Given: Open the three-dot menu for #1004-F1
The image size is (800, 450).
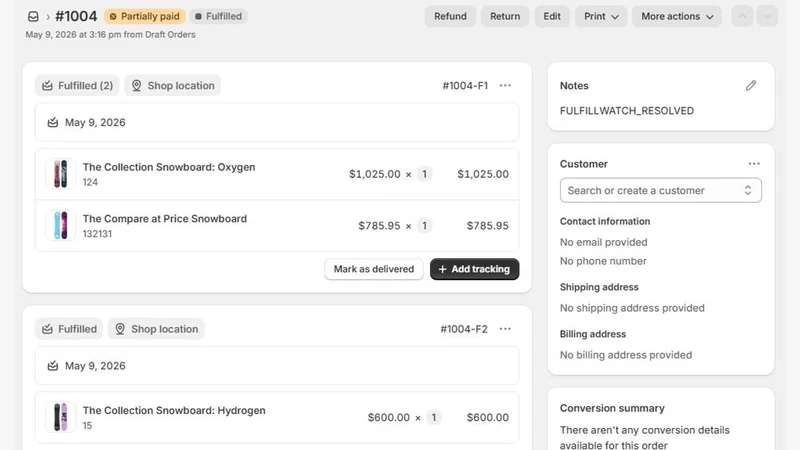Looking at the screenshot, I should 505,85.
